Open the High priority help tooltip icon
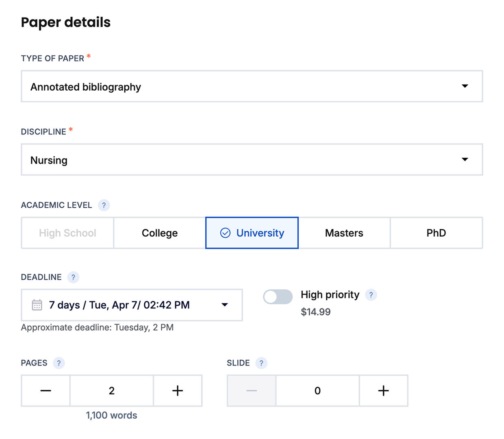504x439 pixels. coord(371,295)
